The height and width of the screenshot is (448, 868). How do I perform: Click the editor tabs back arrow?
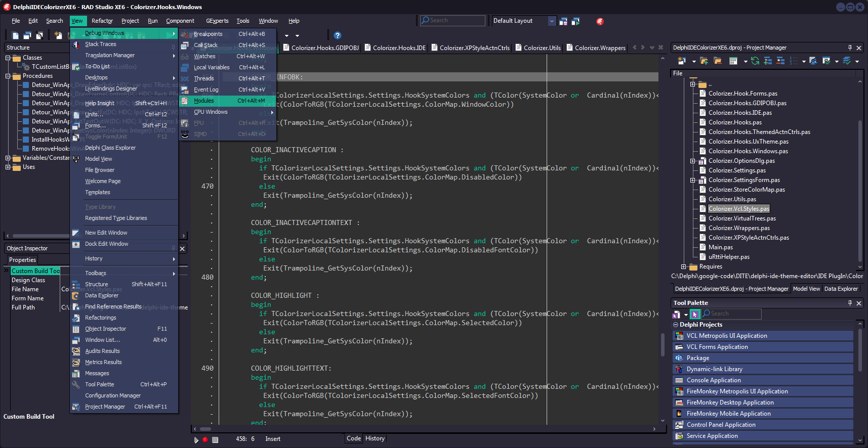pyautogui.click(x=635, y=48)
